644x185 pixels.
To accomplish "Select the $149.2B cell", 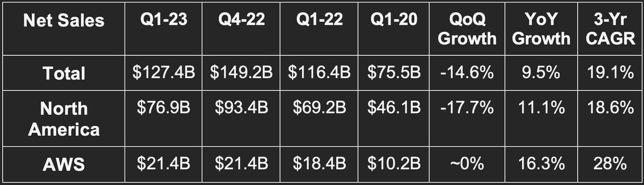I will pos(241,73).
